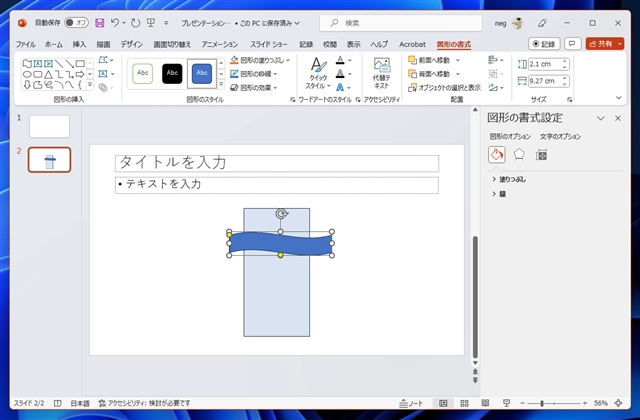Screen dimensions: 640x420
Task: Open the edit shape dropdown
Action: [x=106, y=60]
